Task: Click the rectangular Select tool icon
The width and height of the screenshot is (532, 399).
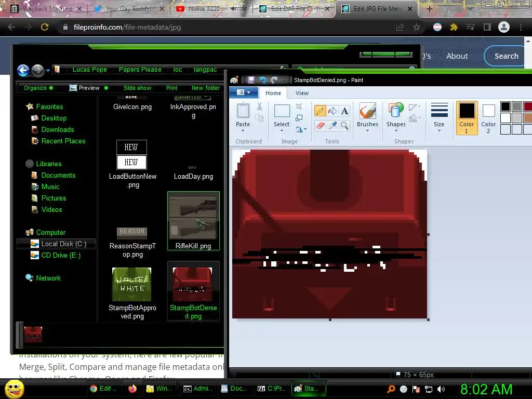Action: (x=282, y=111)
